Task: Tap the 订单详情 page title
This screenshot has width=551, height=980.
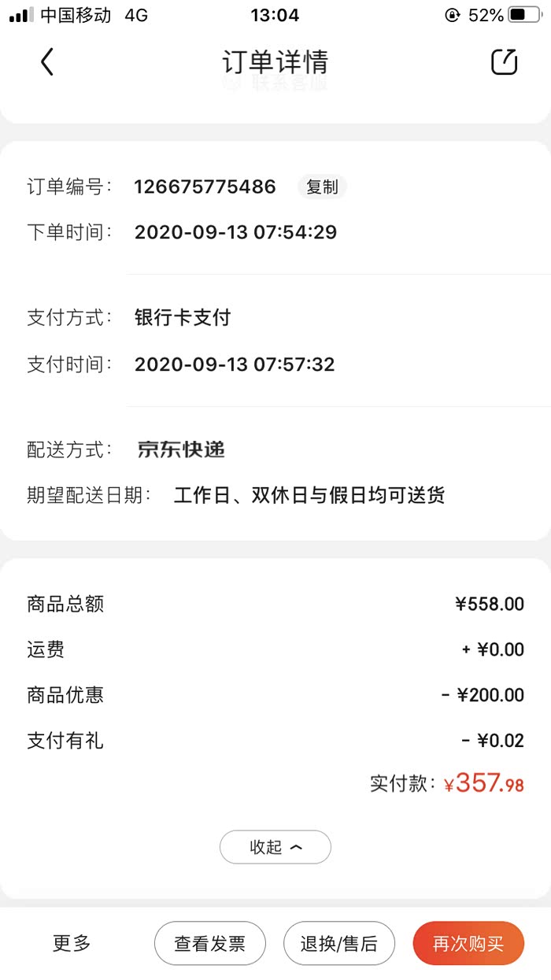Action: 275,61
